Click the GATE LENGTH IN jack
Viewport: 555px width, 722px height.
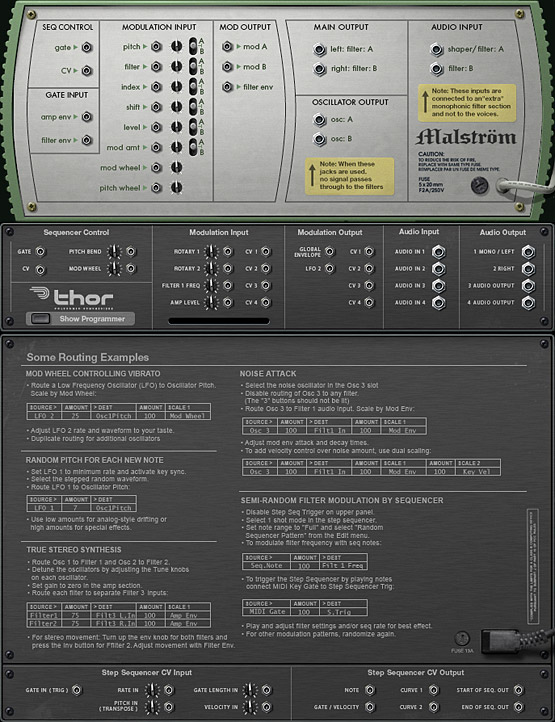tap(267, 690)
